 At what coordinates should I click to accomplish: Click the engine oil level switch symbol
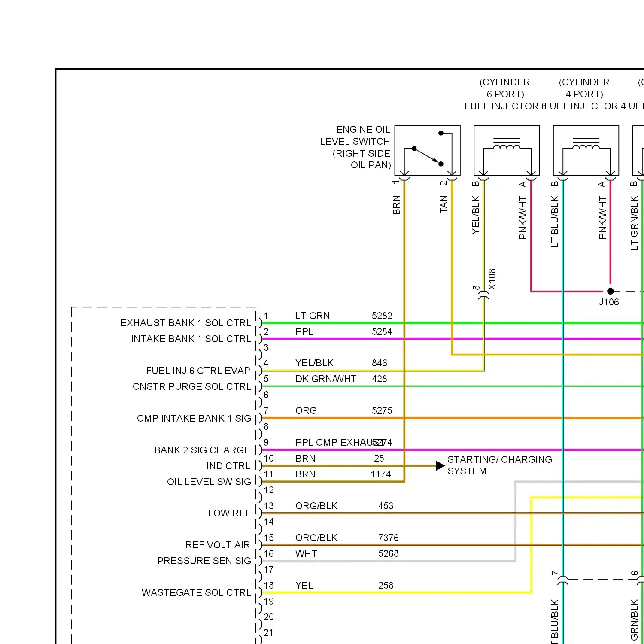(x=427, y=150)
